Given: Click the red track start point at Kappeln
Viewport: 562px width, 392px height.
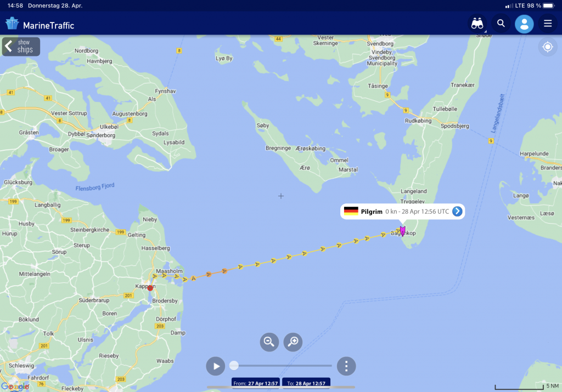Looking at the screenshot, I should point(150,288).
